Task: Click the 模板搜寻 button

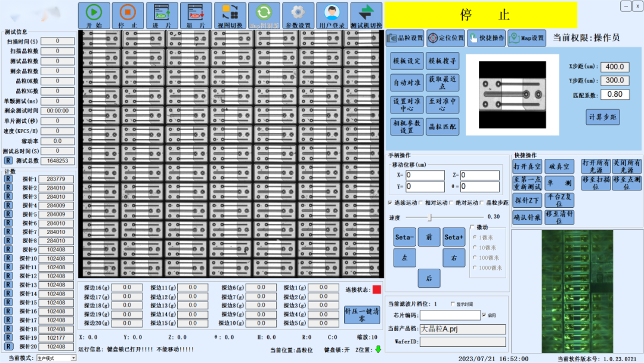Action: click(x=442, y=61)
